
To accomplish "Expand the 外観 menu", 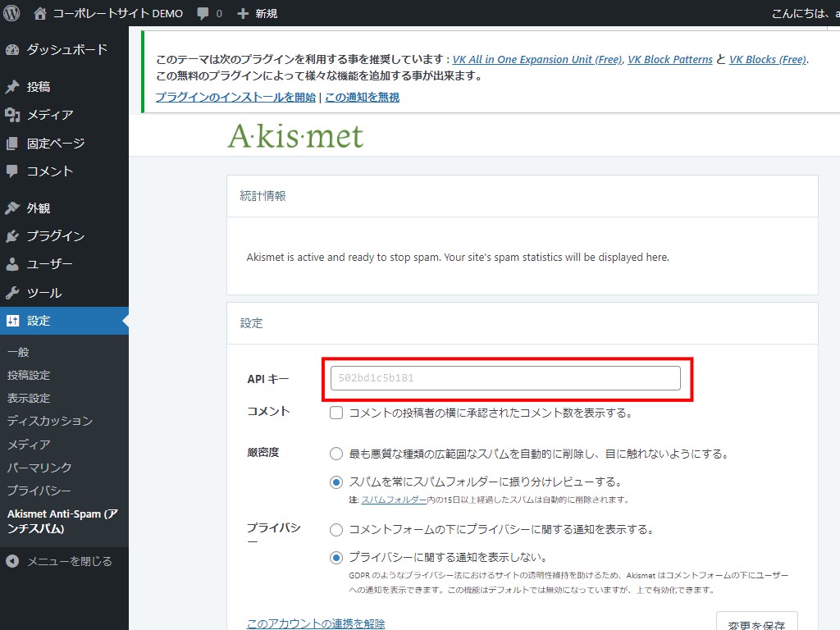I will [x=38, y=208].
